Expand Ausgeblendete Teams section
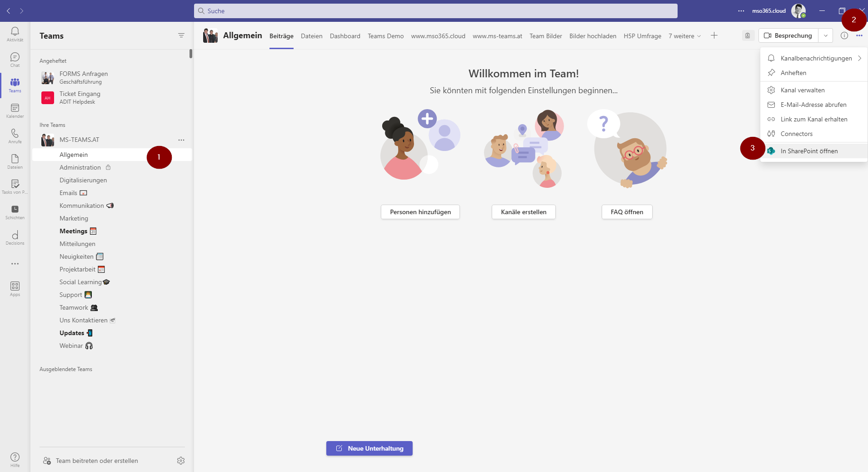Viewport: 868px width, 472px height. click(x=66, y=369)
